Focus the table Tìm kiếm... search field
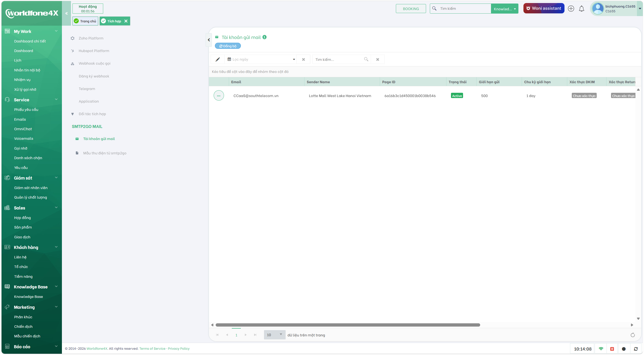 pos(338,60)
